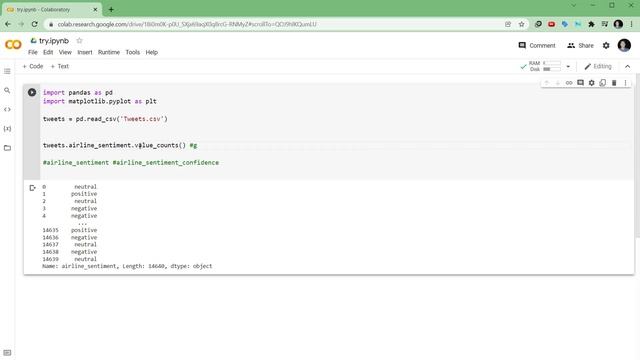Open Chrome menu three dots

point(631,24)
